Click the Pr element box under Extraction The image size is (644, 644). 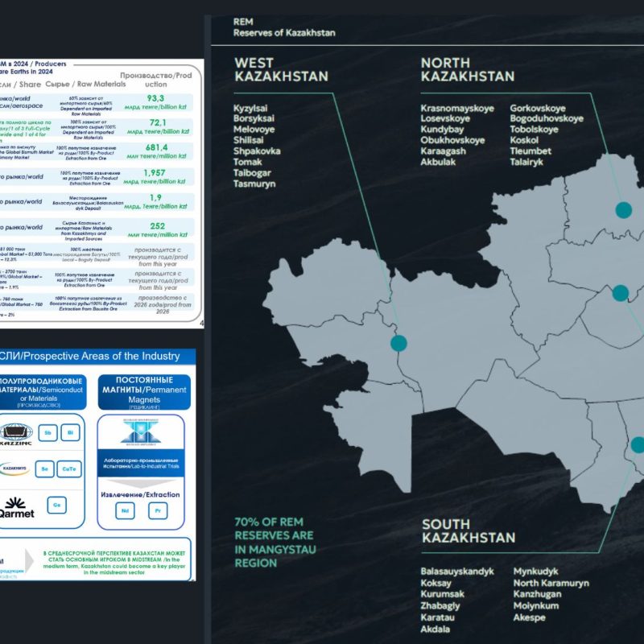tap(156, 509)
